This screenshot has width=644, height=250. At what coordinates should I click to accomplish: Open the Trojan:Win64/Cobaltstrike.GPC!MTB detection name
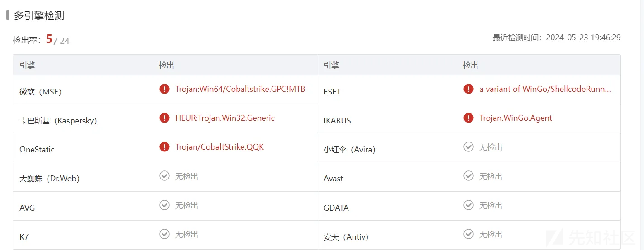(x=240, y=89)
